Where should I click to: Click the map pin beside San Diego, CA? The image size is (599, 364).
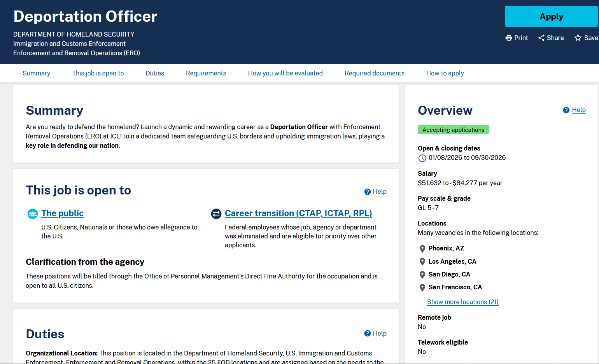(422, 275)
